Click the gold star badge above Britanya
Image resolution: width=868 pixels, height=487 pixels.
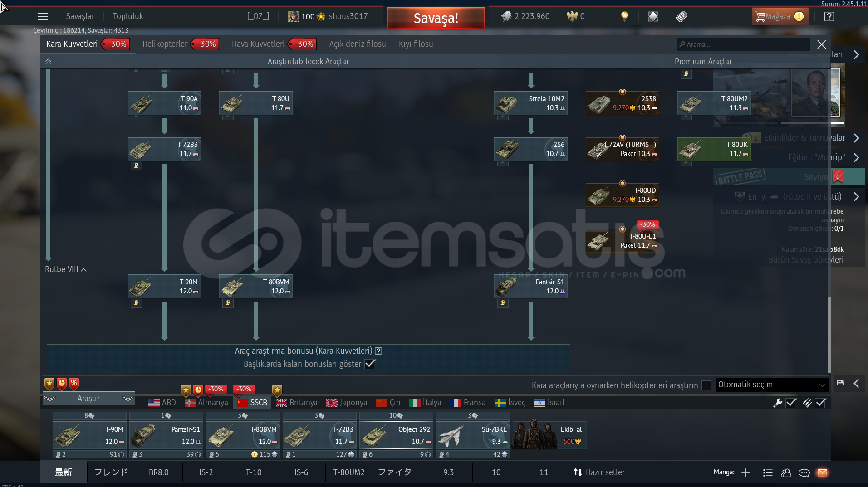click(x=277, y=390)
